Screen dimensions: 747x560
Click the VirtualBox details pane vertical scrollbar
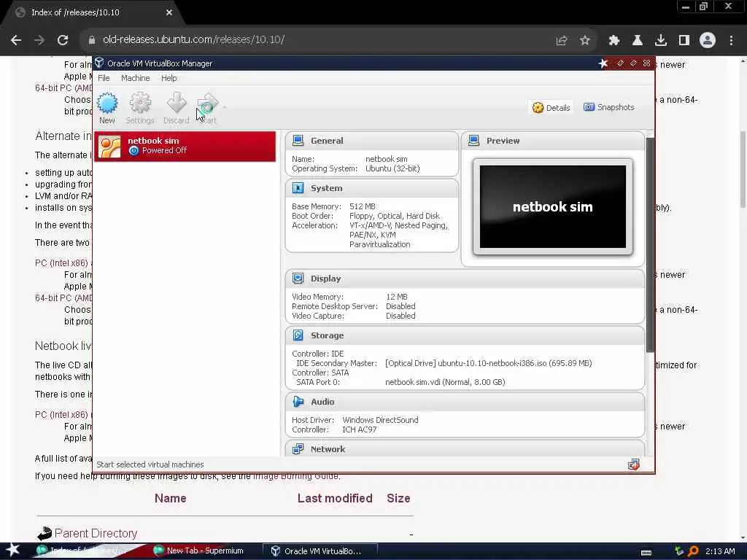click(650, 245)
